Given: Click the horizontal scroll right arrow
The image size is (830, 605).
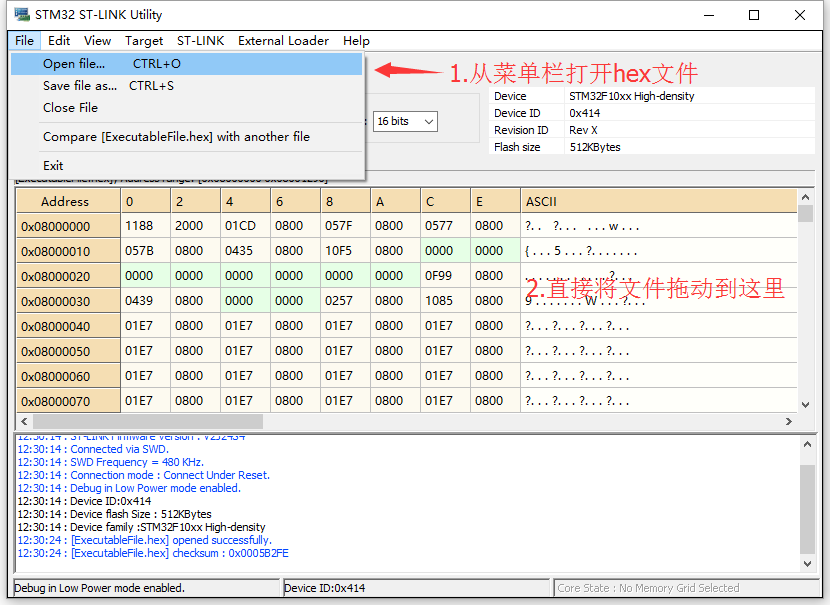Looking at the screenshot, I should (x=789, y=421).
